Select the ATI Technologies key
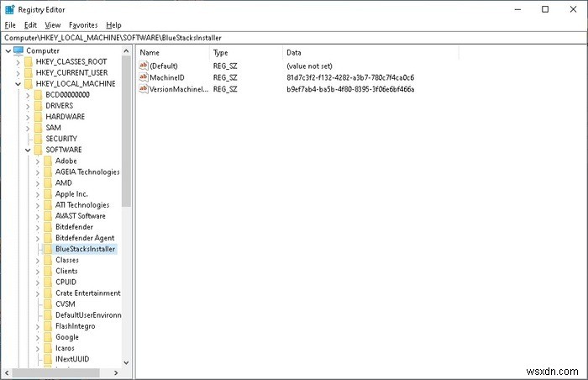This screenshot has width=588, height=380. click(82, 205)
